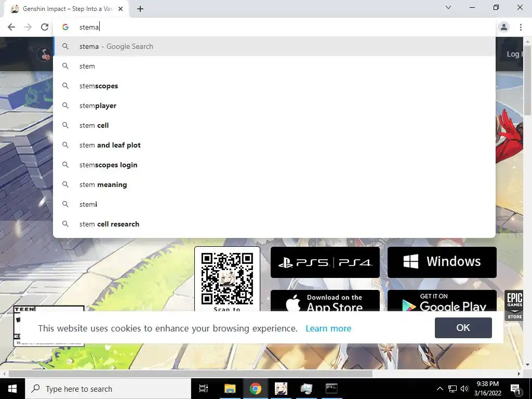
Task: Pick the 'stem' suggestion
Action: pos(274,66)
